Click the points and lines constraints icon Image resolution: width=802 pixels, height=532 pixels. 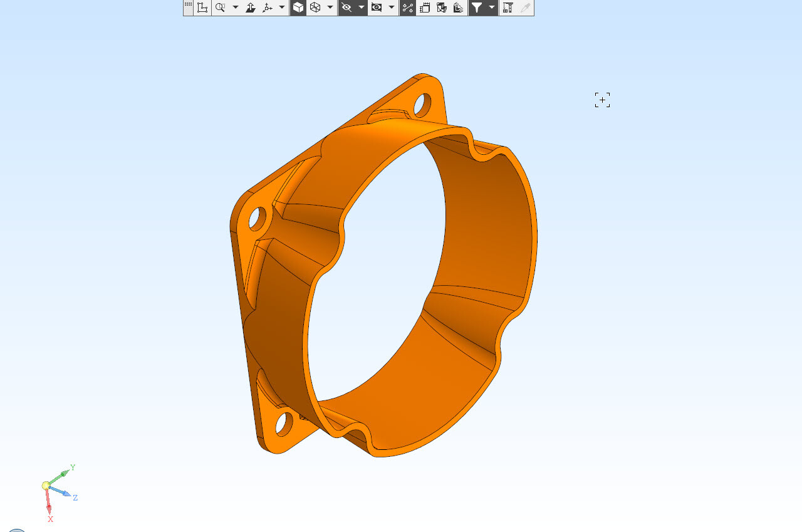408,8
